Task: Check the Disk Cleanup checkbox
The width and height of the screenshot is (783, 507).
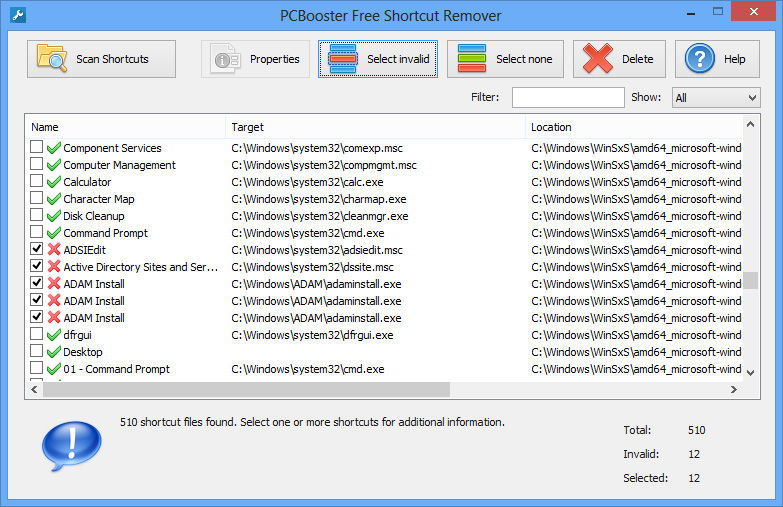Action: pyautogui.click(x=36, y=214)
